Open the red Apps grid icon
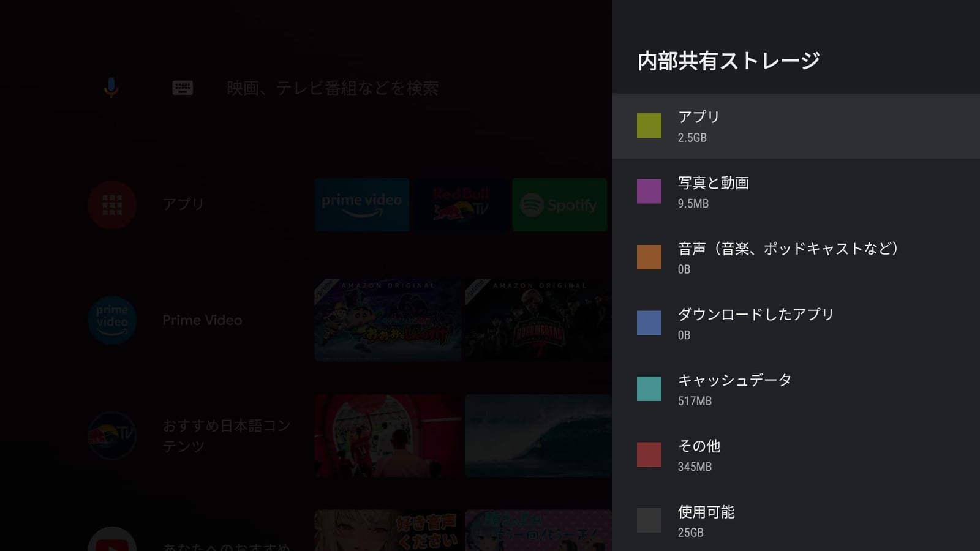This screenshot has width=980, height=551. (111, 204)
